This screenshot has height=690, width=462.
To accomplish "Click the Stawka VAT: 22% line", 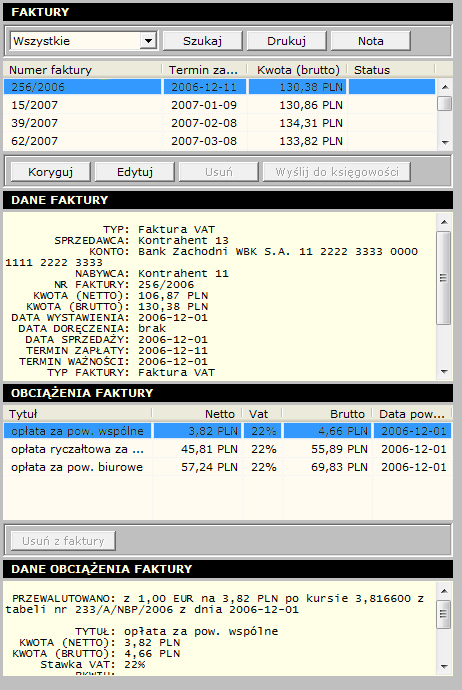I will [x=93, y=664].
